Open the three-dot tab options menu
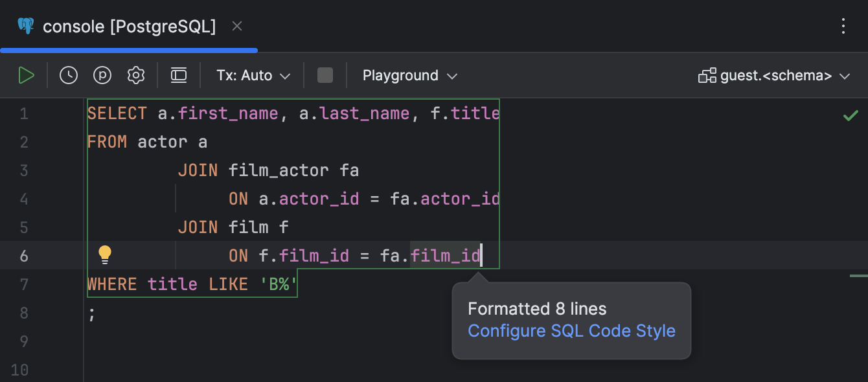This screenshot has width=868, height=382. pyautogui.click(x=843, y=26)
